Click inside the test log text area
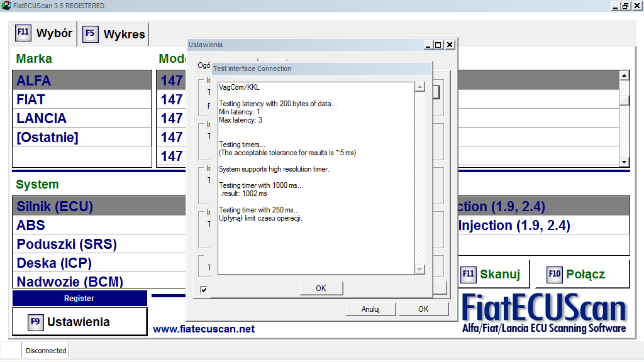 (x=316, y=178)
